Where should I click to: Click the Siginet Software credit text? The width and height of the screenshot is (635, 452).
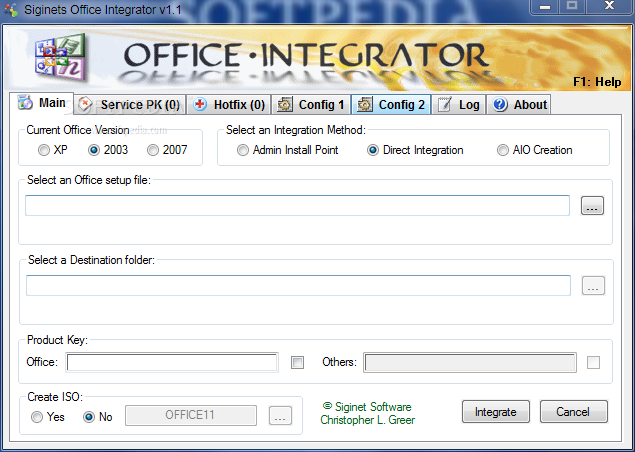[x=367, y=407]
